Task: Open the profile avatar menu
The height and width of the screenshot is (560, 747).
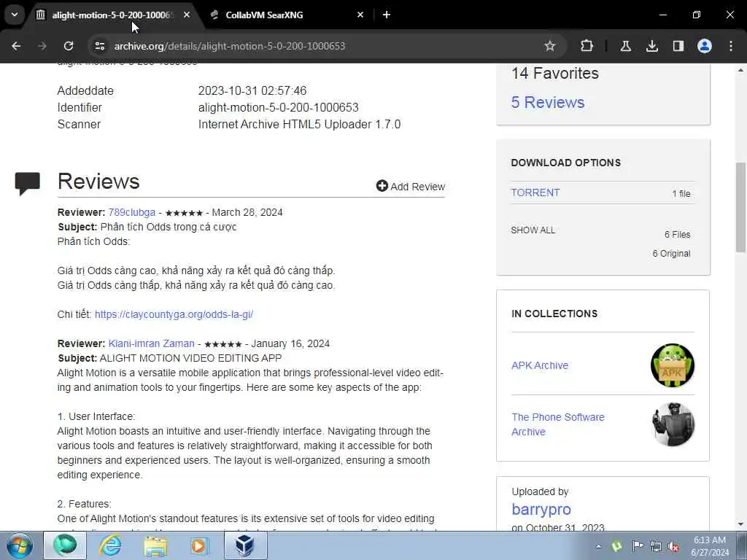Action: click(705, 46)
